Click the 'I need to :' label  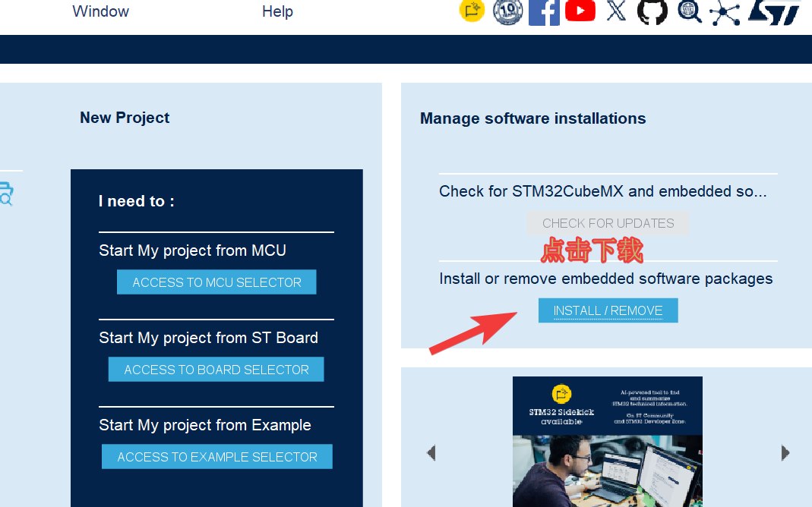point(137,201)
